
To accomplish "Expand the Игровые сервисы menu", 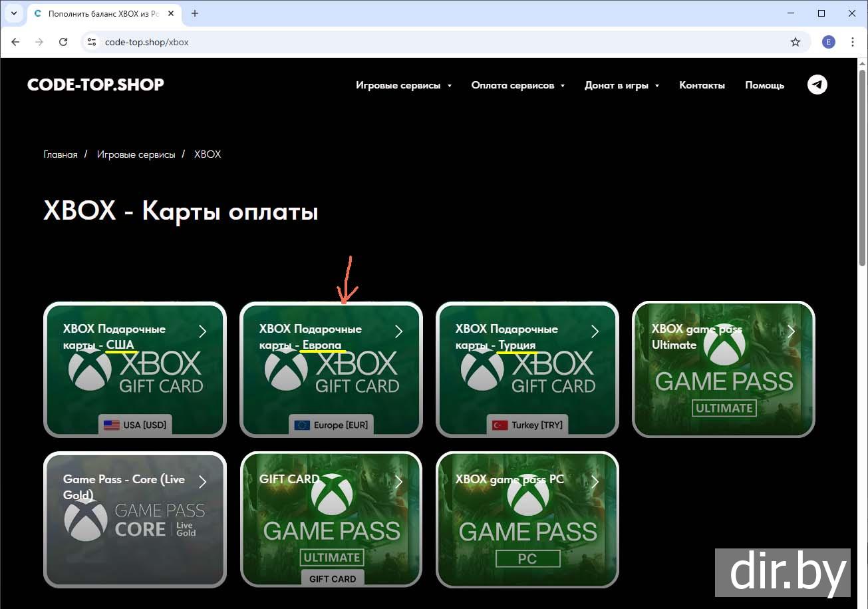I will coord(404,85).
